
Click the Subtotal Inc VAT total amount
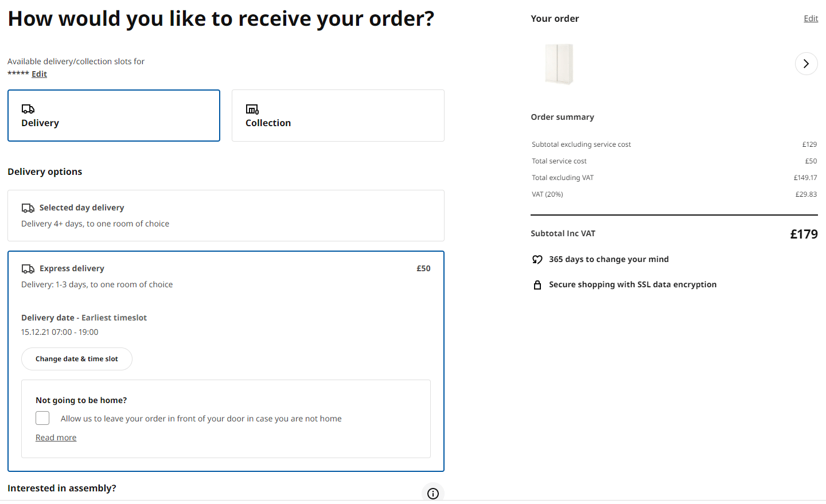[804, 234]
